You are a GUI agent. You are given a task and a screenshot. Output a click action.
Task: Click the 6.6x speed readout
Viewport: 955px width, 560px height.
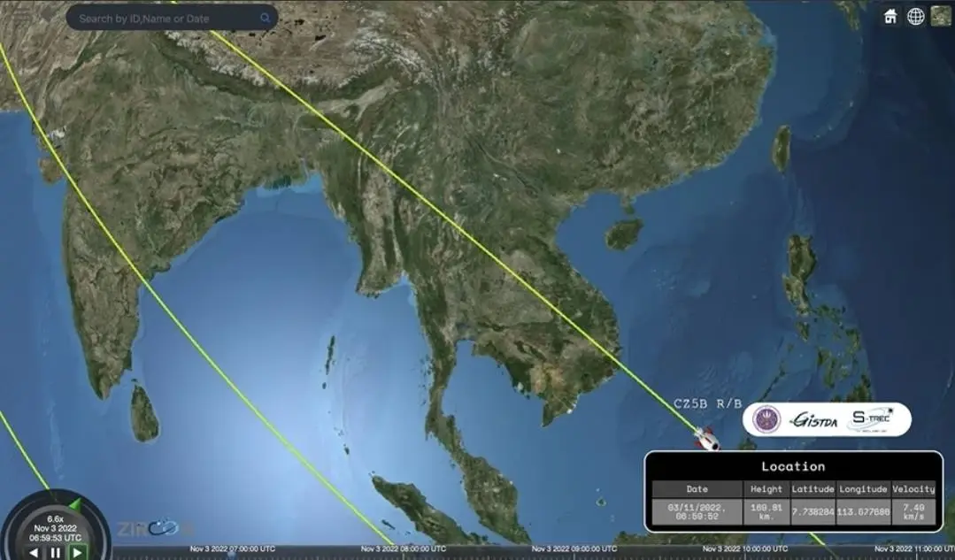(x=56, y=519)
